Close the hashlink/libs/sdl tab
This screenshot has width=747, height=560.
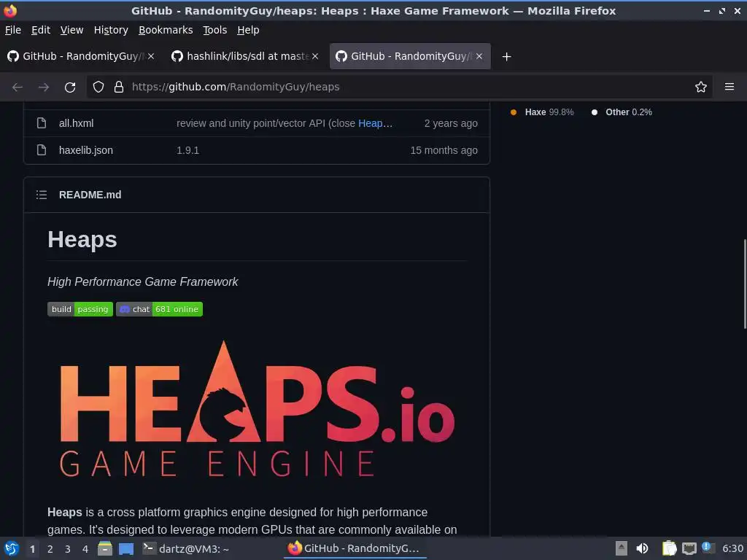click(x=315, y=56)
